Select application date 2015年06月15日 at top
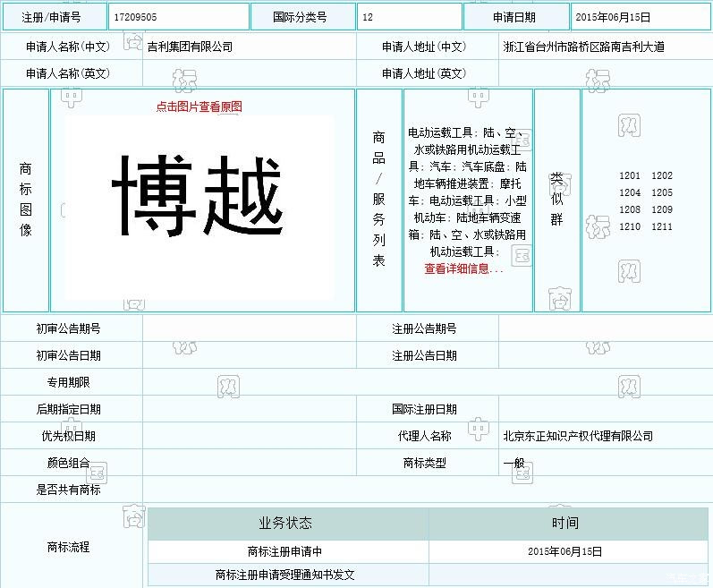 [613, 17]
